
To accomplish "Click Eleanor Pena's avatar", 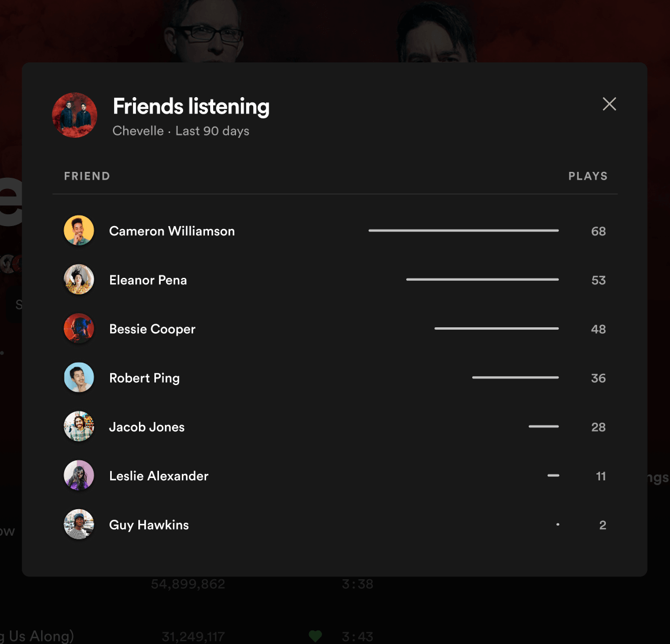I will coord(78,280).
